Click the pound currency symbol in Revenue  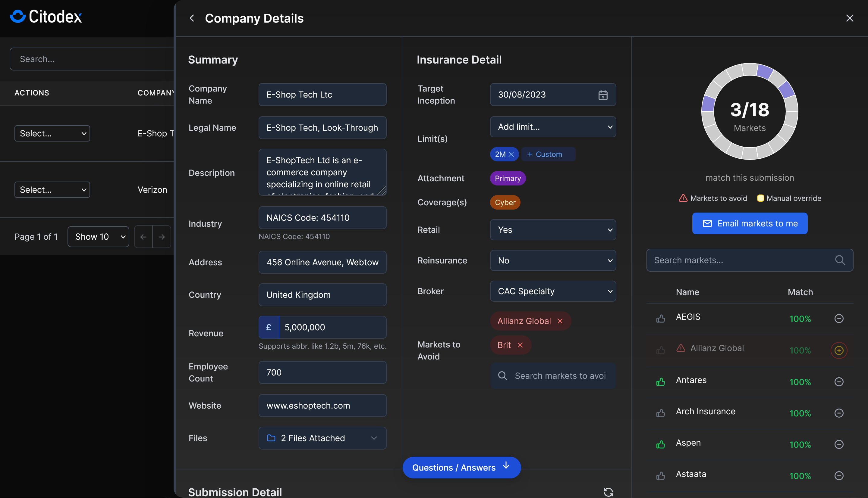pyautogui.click(x=269, y=327)
